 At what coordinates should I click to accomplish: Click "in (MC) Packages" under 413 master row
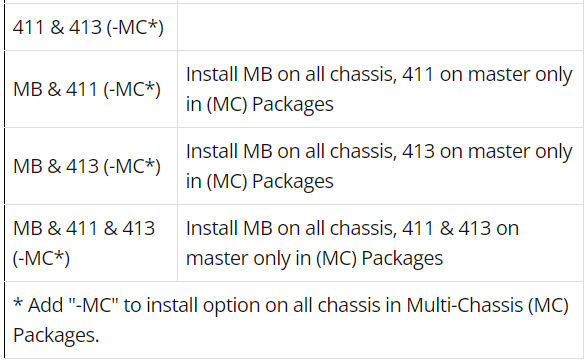[x=260, y=181]
